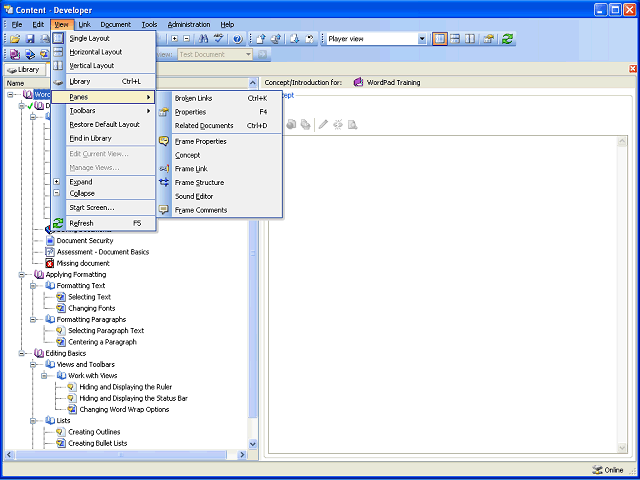Click the second icon on second toolbar row
Image resolution: width=640 pixels, height=480 pixels.
tap(30, 54)
